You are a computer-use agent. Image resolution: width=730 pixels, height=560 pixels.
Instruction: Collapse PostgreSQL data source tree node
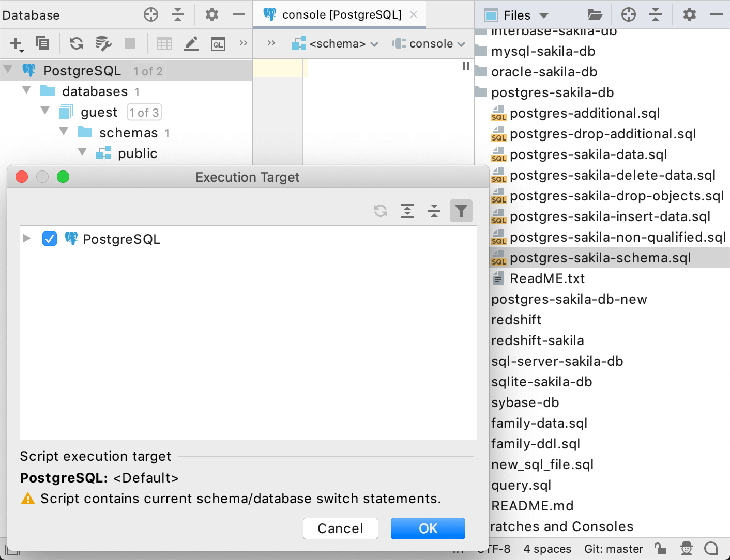(x=8, y=69)
